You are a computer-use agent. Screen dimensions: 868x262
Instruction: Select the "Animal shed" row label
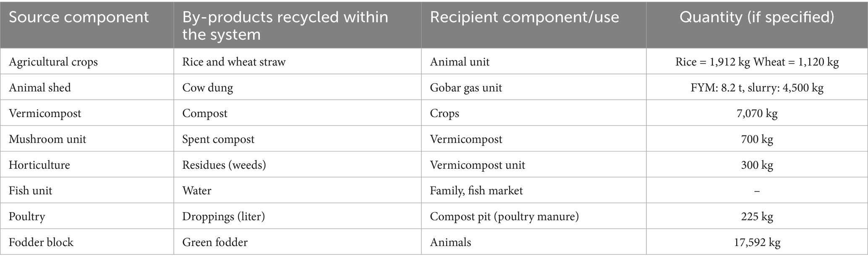(40, 88)
